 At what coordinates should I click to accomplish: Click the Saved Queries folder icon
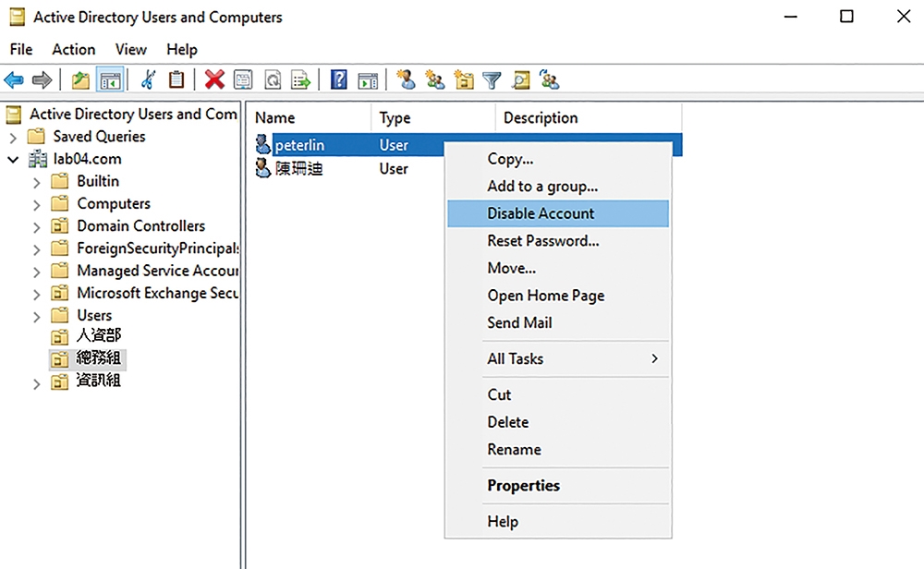(37, 137)
